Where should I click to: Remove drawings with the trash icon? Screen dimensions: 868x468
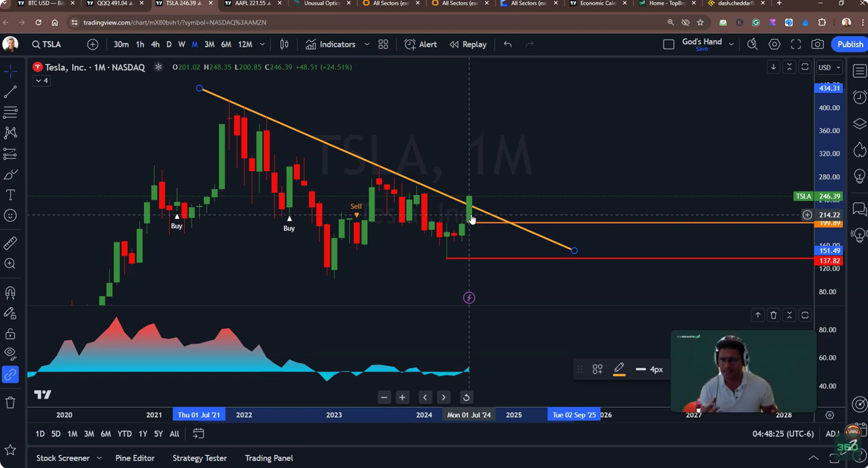pyautogui.click(x=10, y=403)
